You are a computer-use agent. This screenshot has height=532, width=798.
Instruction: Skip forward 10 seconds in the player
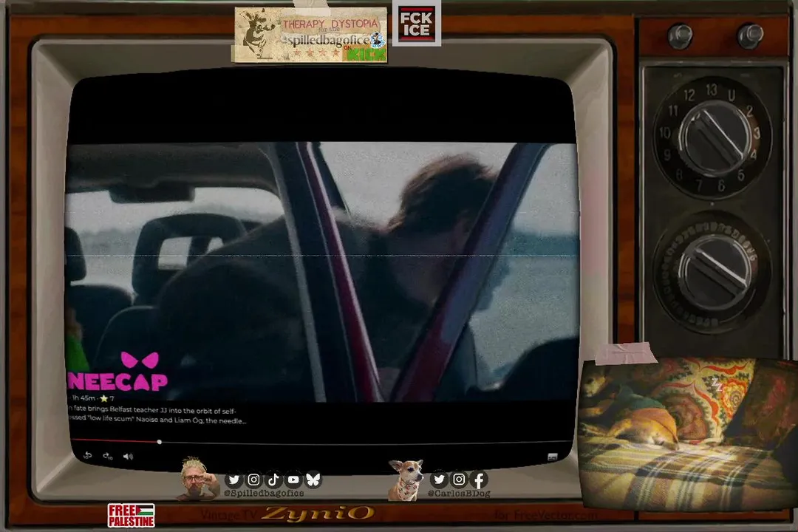coord(107,456)
